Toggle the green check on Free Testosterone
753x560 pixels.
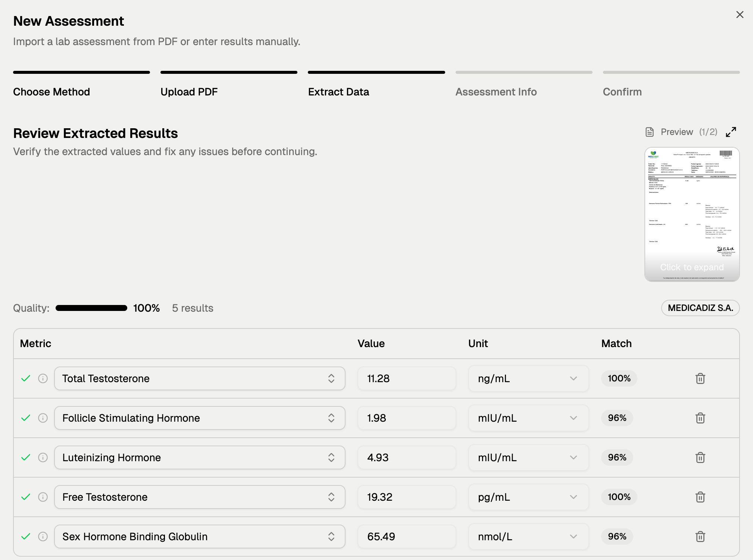(25, 497)
